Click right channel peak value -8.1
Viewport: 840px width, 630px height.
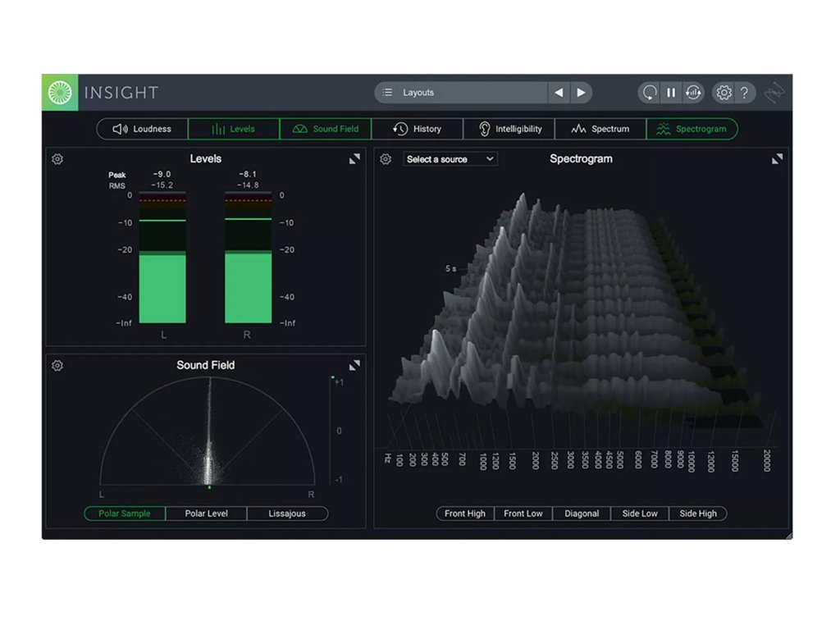[x=248, y=174]
